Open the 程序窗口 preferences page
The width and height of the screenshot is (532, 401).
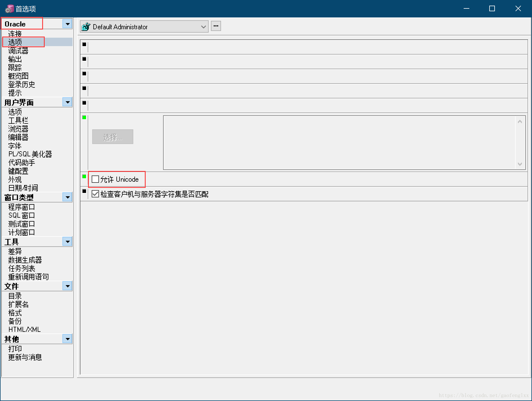coord(22,207)
